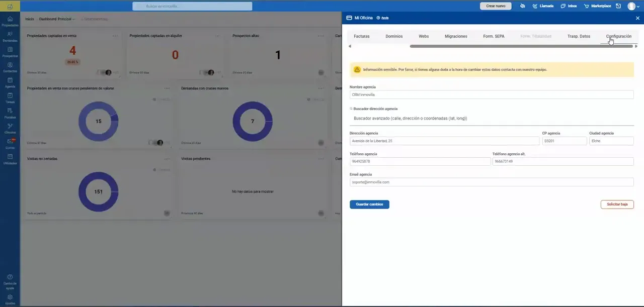Click the Solicitar baja button
This screenshot has width=644, height=307.
click(x=617, y=204)
